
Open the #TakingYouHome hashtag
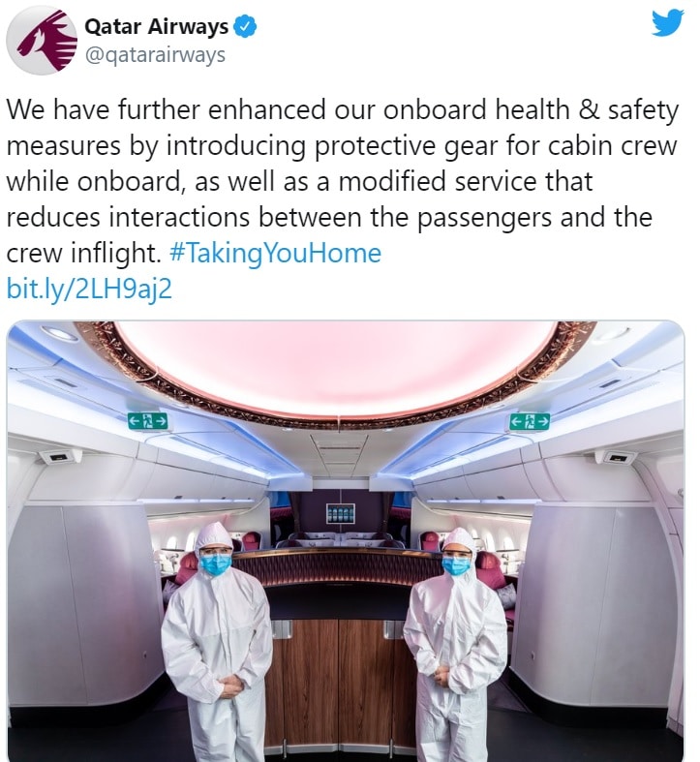[275, 253]
